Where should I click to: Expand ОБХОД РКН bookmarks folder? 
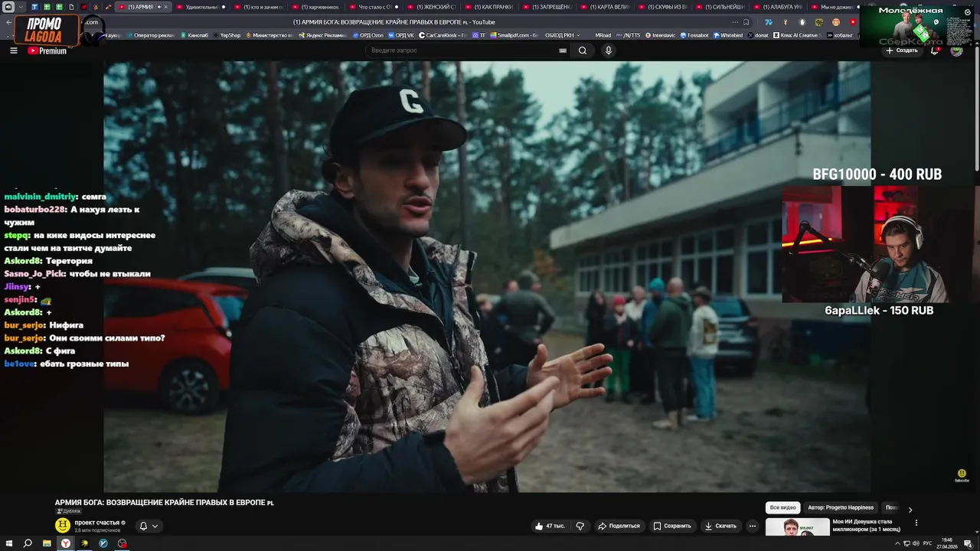click(x=562, y=35)
